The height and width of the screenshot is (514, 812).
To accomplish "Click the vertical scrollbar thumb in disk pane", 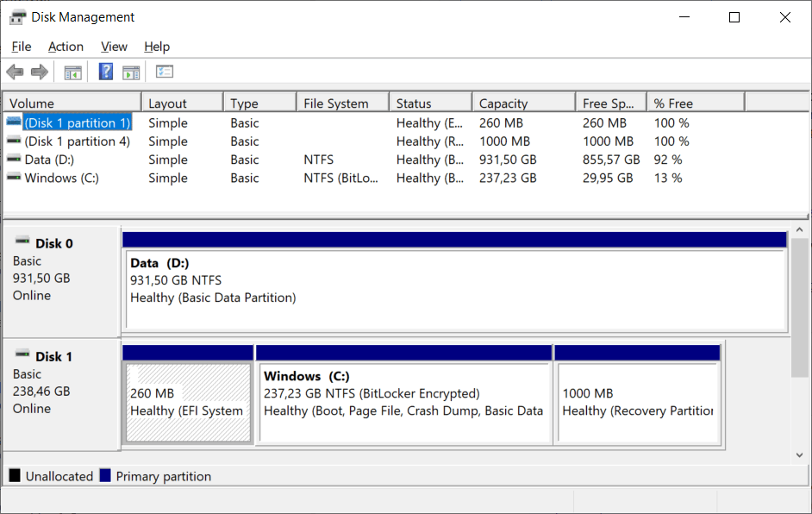I will [x=800, y=308].
